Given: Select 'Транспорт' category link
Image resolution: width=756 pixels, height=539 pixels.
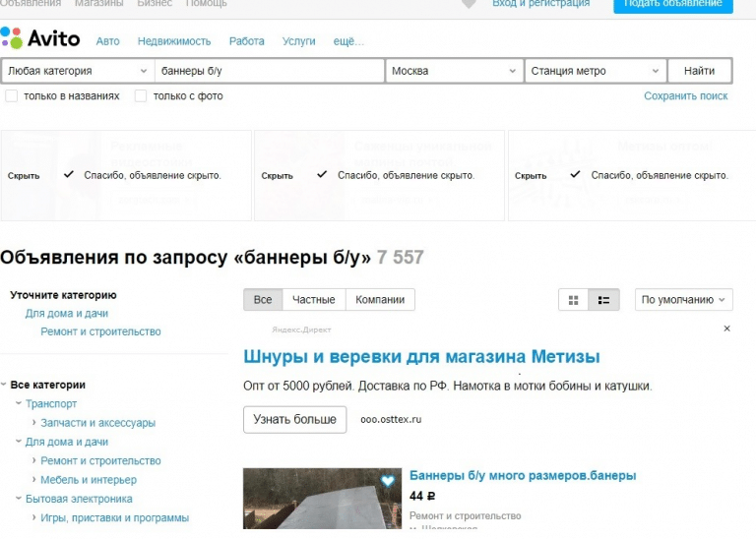Looking at the screenshot, I should pyautogui.click(x=51, y=404).
